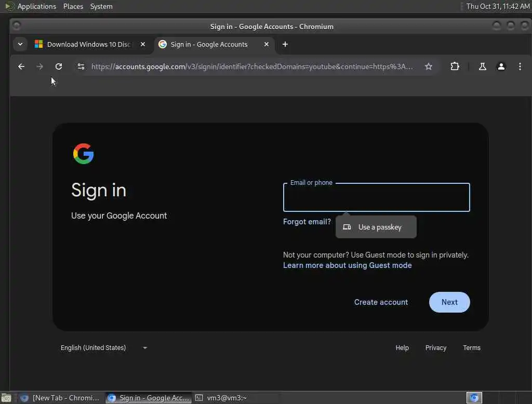Screen dimensions: 532x404
Task: Choose the Use a passkey option
Action: coord(376,227)
